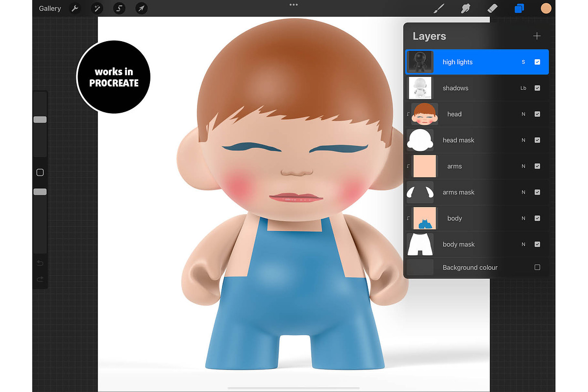The width and height of the screenshot is (588, 392).
Task: Add a new layer with plus icon
Action: pyautogui.click(x=537, y=36)
